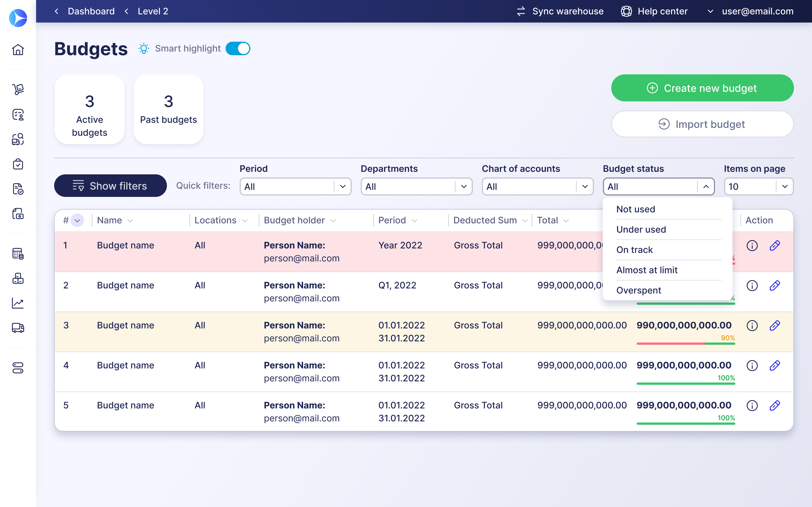Open the Period quick filter dropdown
This screenshot has width=812, height=507.
click(x=295, y=186)
